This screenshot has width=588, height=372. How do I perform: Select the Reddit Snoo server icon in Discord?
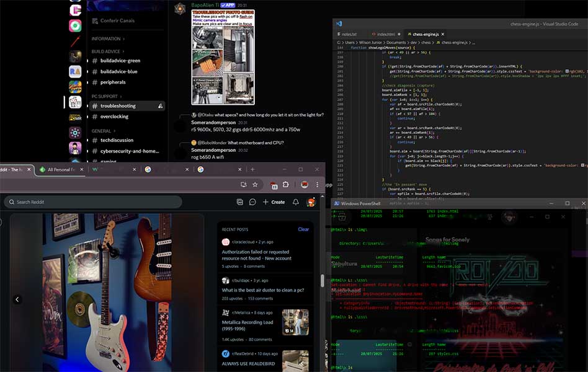click(75, 102)
